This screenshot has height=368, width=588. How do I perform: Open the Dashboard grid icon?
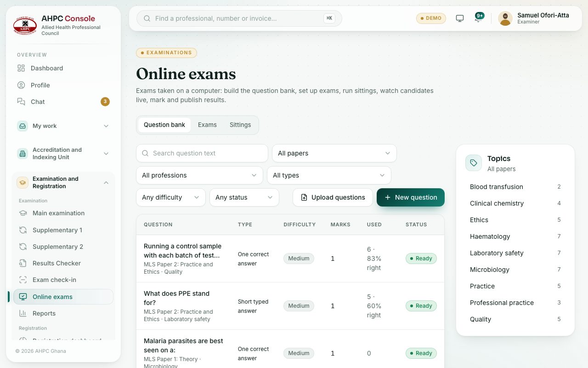21,68
